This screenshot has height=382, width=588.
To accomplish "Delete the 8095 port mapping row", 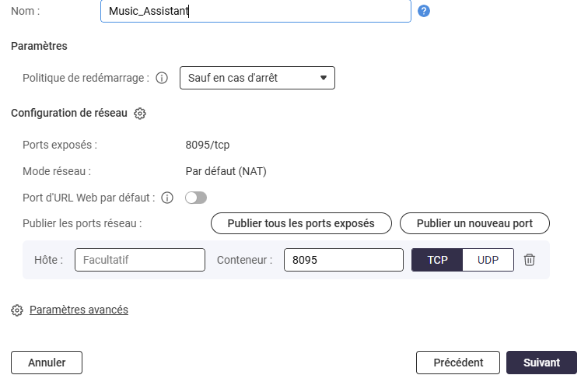I will pyautogui.click(x=530, y=260).
